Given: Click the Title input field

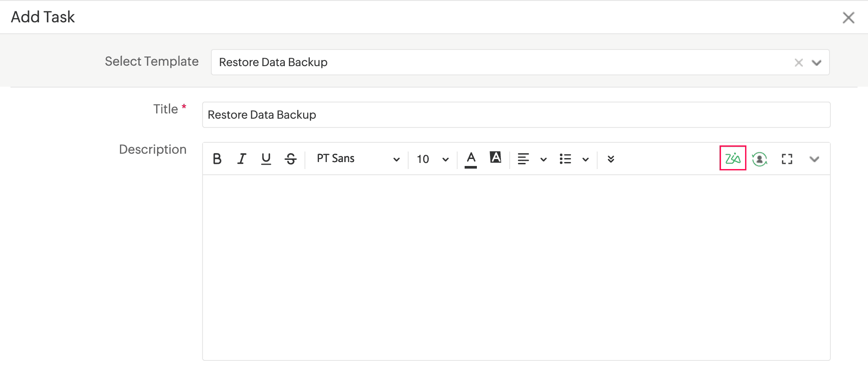Looking at the screenshot, I should (x=516, y=115).
